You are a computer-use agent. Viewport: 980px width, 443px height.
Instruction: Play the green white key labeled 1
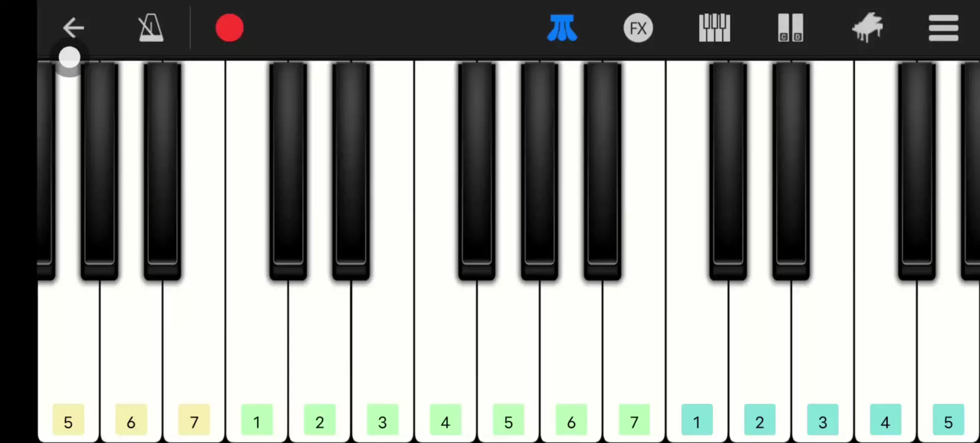(x=257, y=357)
